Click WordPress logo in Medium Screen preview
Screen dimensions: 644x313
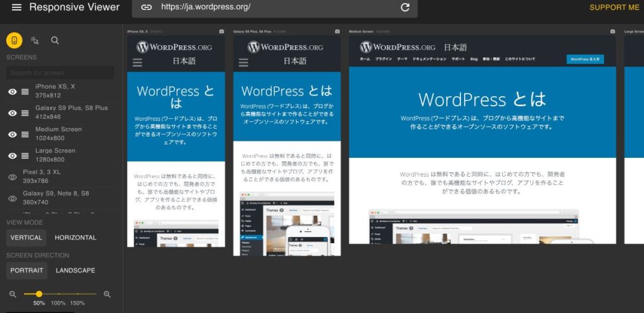(397, 47)
